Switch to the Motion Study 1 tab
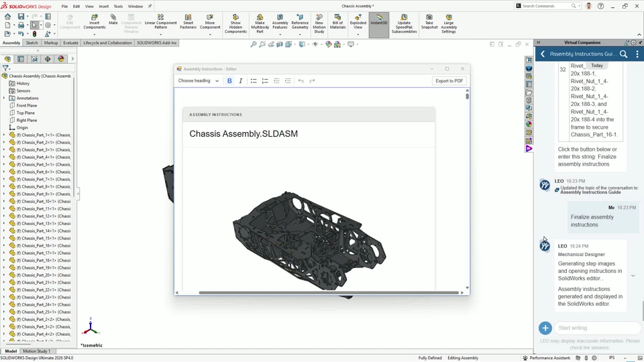The height and width of the screenshot is (362, 644). (x=36, y=351)
